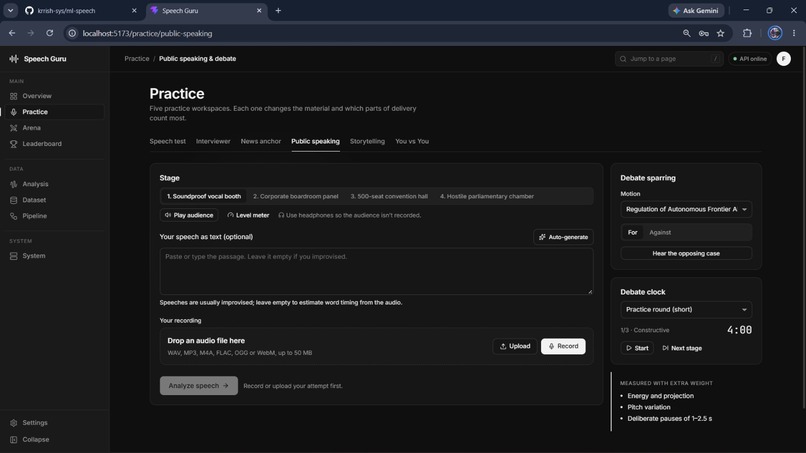
Task: Click the password key icon in address bar
Action: (703, 33)
